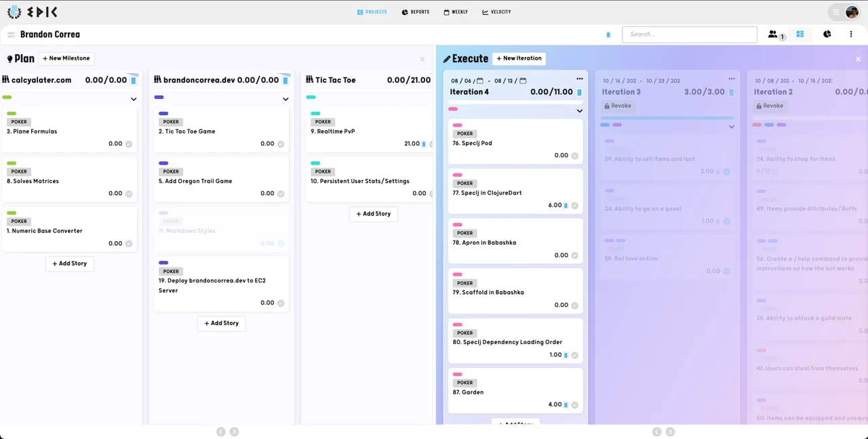Click the POKER tag on 87. Garden
The image size is (868, 439).
click(x=465, y=383)
